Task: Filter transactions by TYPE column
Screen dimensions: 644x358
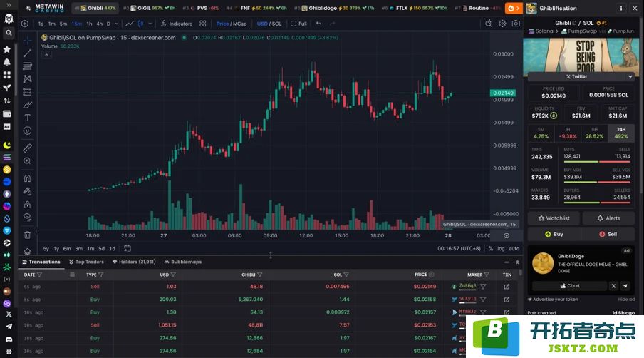Action: click(101, 275)
